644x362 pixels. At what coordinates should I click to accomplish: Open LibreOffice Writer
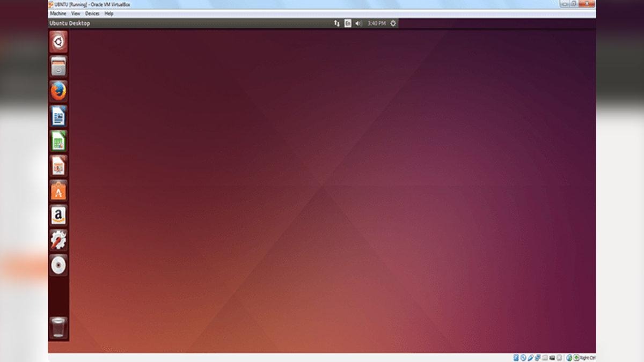tap(58, 116)
